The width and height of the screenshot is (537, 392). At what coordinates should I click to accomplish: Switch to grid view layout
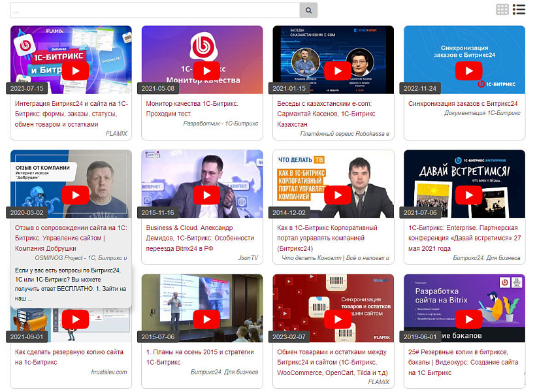pos(502,9)
